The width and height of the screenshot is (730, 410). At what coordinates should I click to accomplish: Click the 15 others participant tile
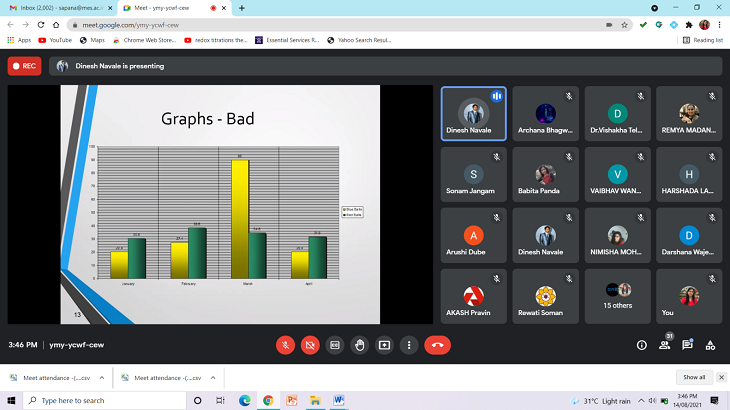tap(617, 297)
